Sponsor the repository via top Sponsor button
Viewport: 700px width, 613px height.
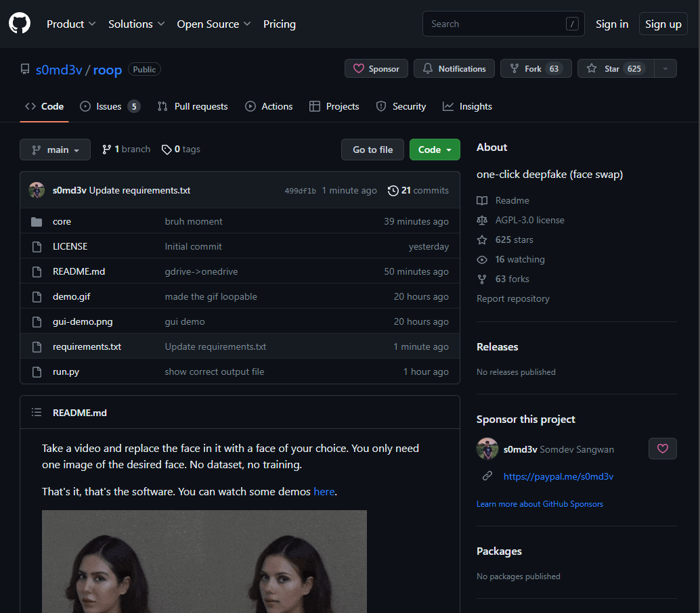[376, 69]
